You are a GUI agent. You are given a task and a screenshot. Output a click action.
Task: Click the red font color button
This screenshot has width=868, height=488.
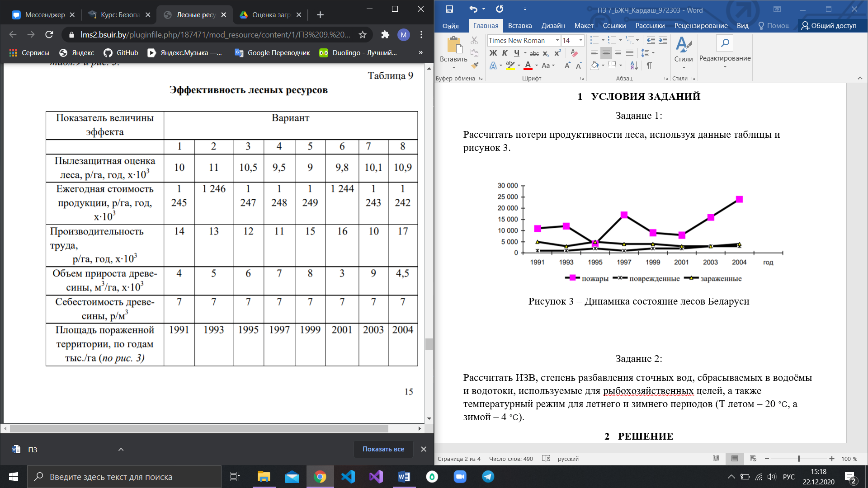pos(528,66)
